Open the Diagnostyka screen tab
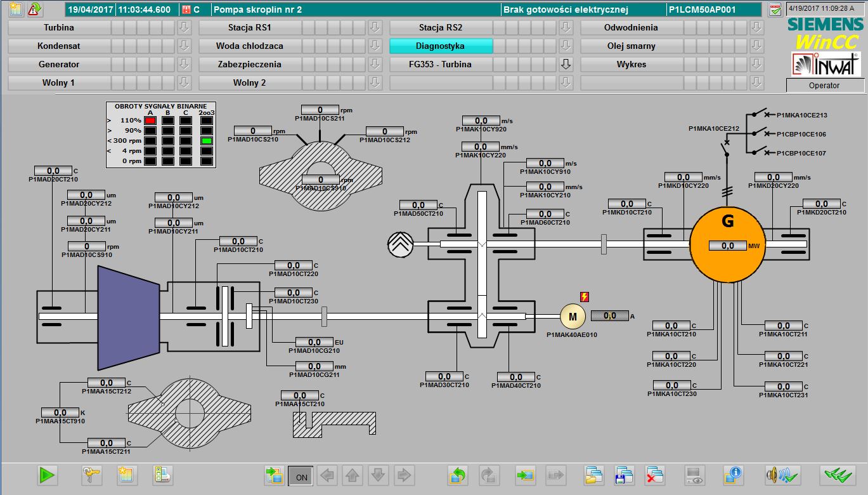 click(x=440, y=46)
